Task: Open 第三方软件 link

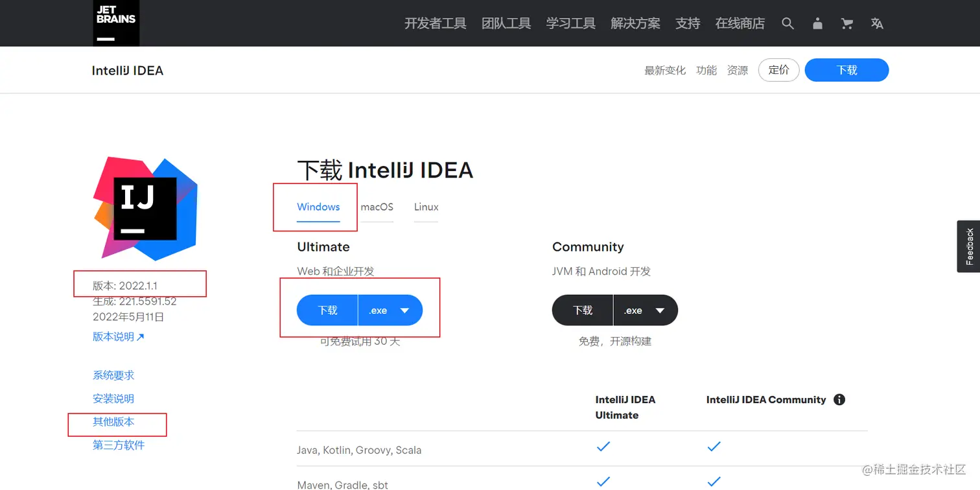Action: (119, 445)
